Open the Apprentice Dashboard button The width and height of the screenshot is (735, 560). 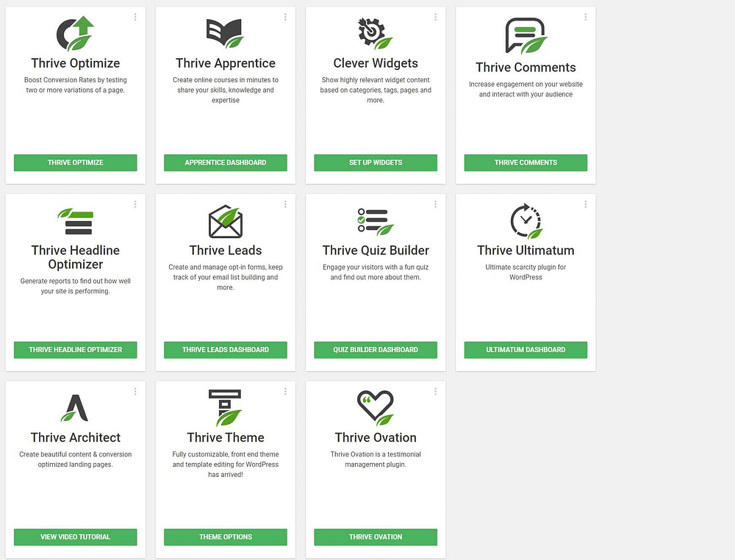(226, 162)
